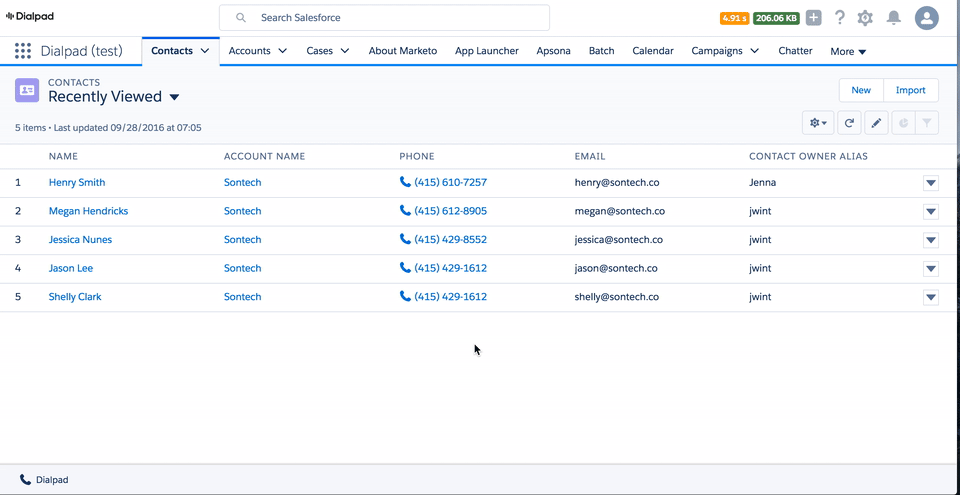Open list view controls gear

(x=818, y=123)
